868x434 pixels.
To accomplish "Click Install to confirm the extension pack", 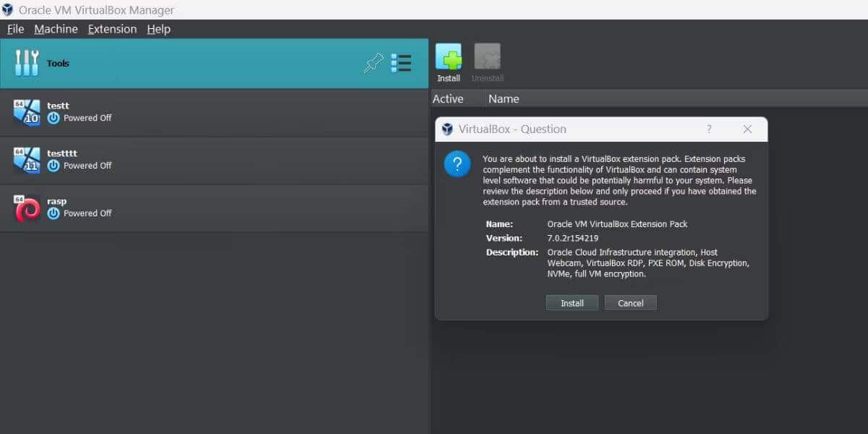I will (x=572, y=302).
